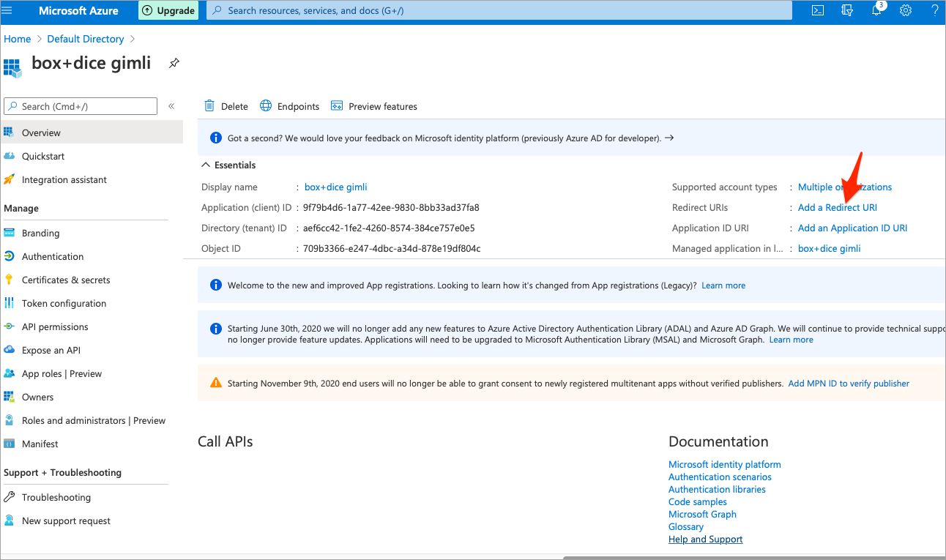Collapse the sidebar with the double chevron
The image size is (946, 560).
(171, 106)
